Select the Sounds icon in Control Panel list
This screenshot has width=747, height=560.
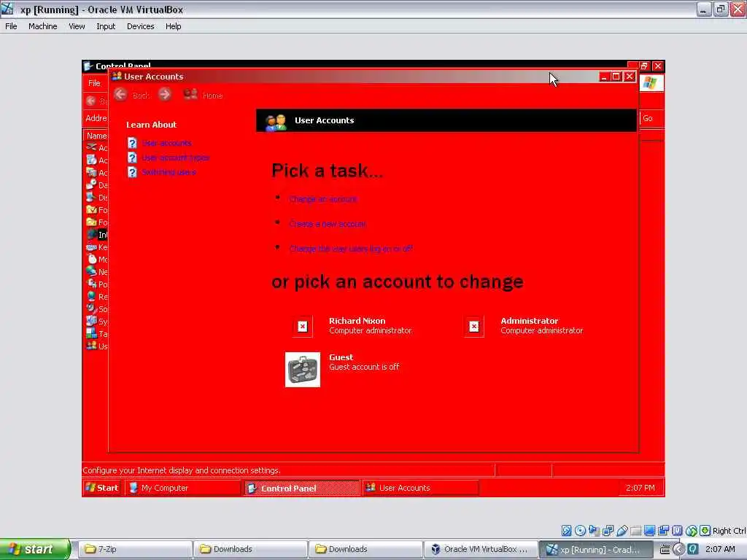click(x=91, y=309)
